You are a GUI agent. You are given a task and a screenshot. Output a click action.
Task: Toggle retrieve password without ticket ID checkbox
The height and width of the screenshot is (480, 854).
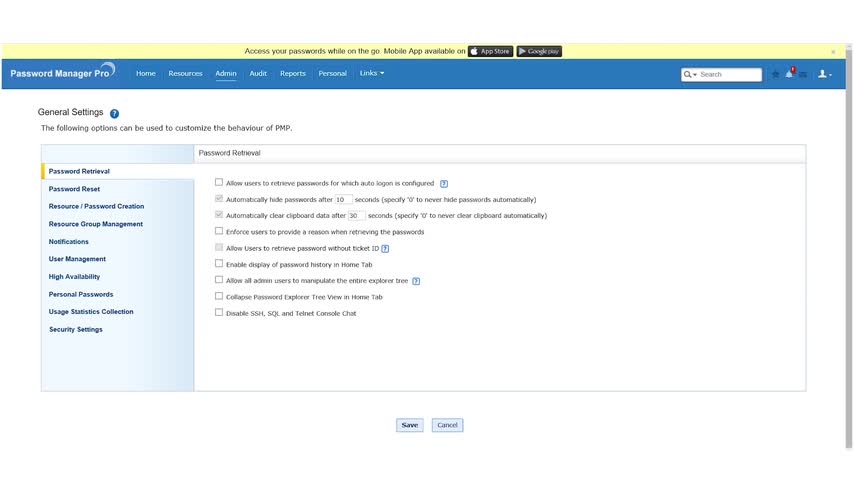(x=219, y=247)
